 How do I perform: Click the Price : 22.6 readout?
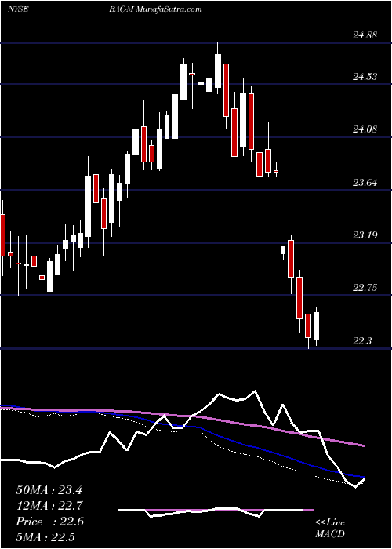[49, 522]
